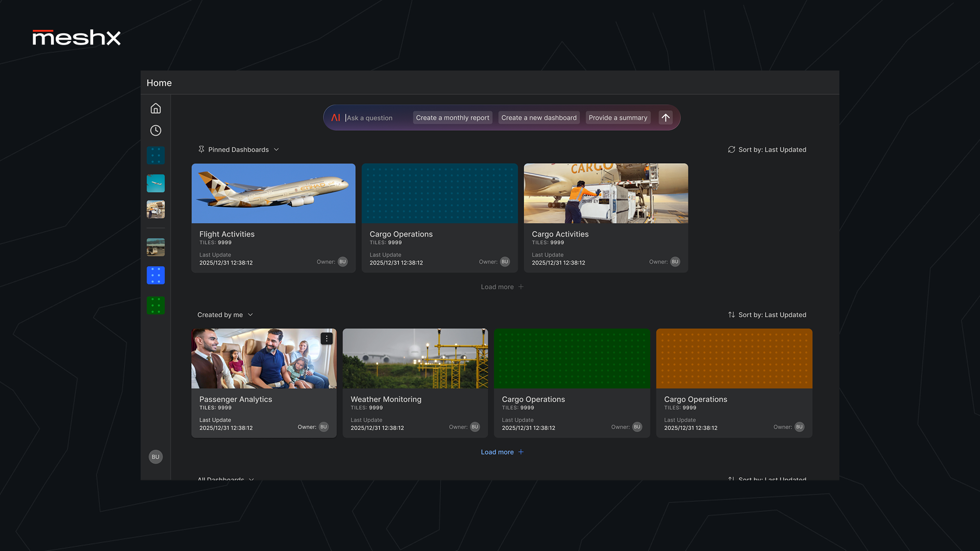This screenshot has height=551, width=980.
Task: Click owner BU badge on orange Cargo Operations
Action: coord(799,427)
